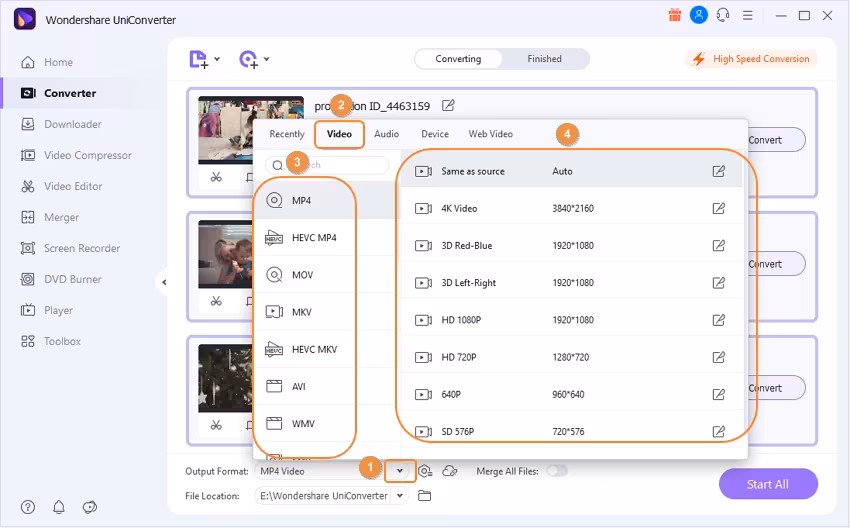Open the file location folder icon

pyautogui.click(x=424, y=495)
